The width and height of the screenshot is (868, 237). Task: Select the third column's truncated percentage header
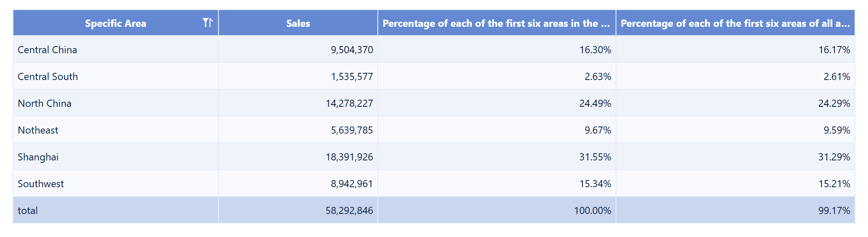click(x=496, y=23)
